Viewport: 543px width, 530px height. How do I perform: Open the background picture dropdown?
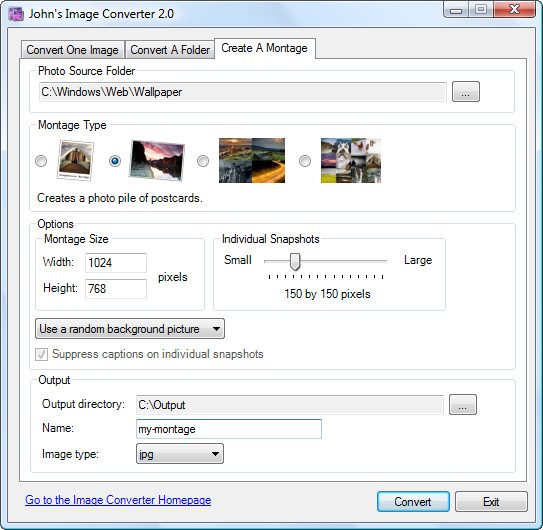coord(130,329)
